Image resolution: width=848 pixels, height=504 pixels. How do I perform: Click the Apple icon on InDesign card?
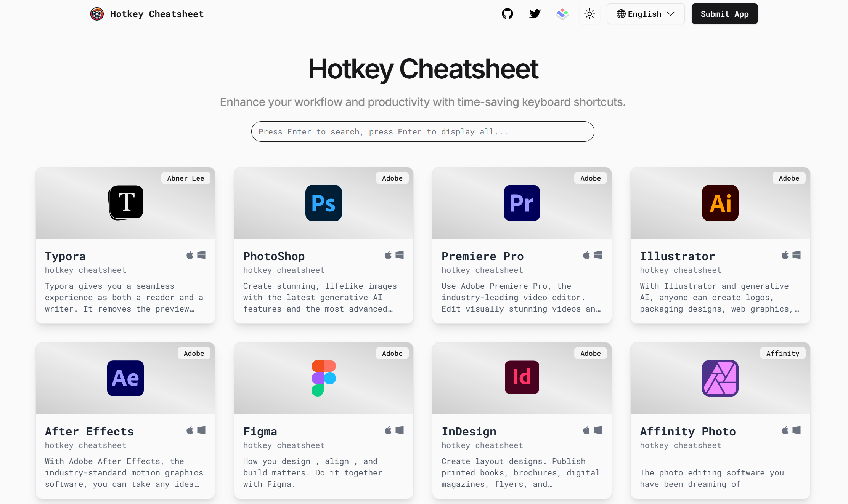(x=586, y=430)
